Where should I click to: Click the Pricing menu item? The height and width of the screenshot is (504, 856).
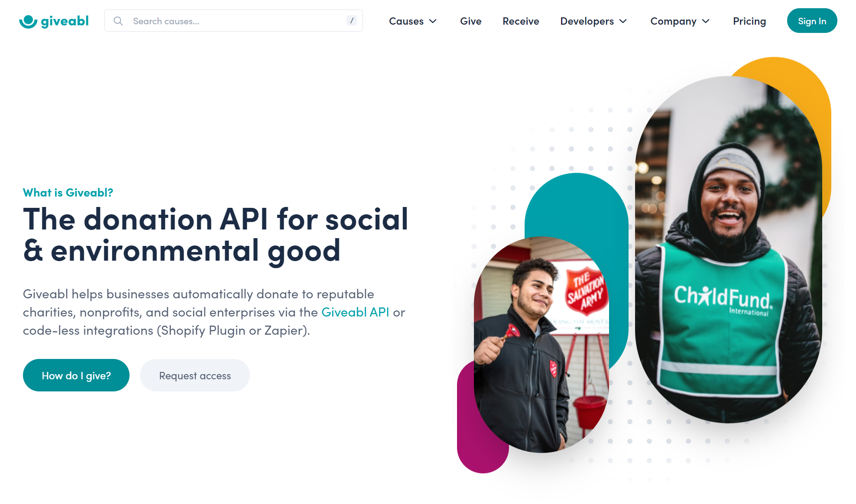click(750, 21)
